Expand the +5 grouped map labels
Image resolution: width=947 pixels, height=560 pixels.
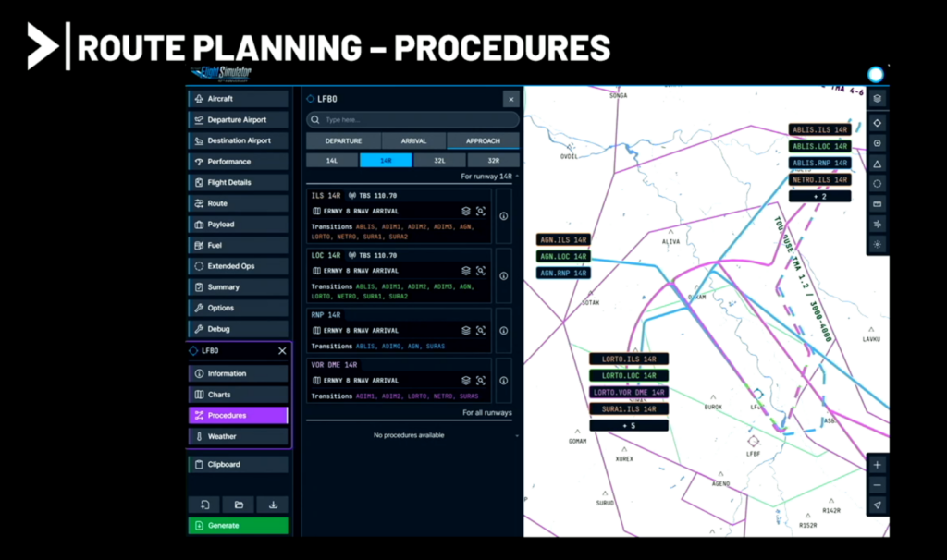point(629,425)
